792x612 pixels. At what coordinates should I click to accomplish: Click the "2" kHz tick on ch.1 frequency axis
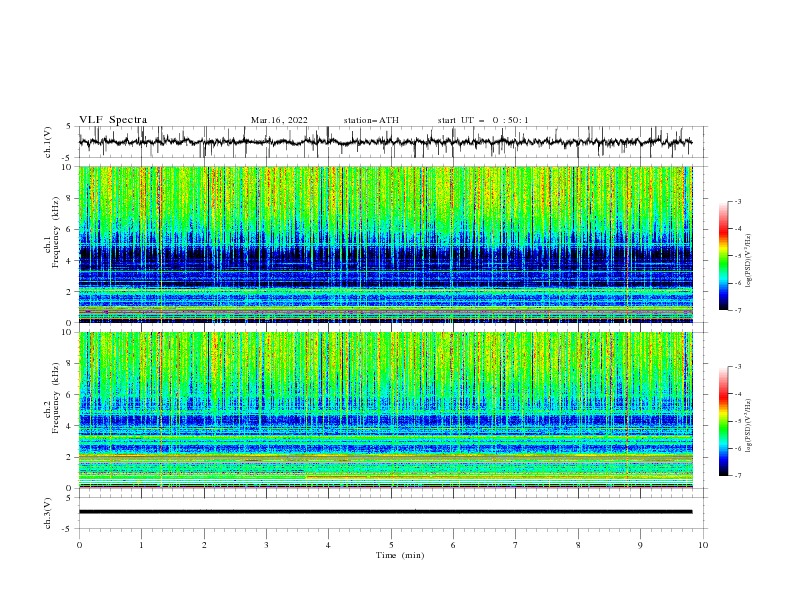click(70, 291)
